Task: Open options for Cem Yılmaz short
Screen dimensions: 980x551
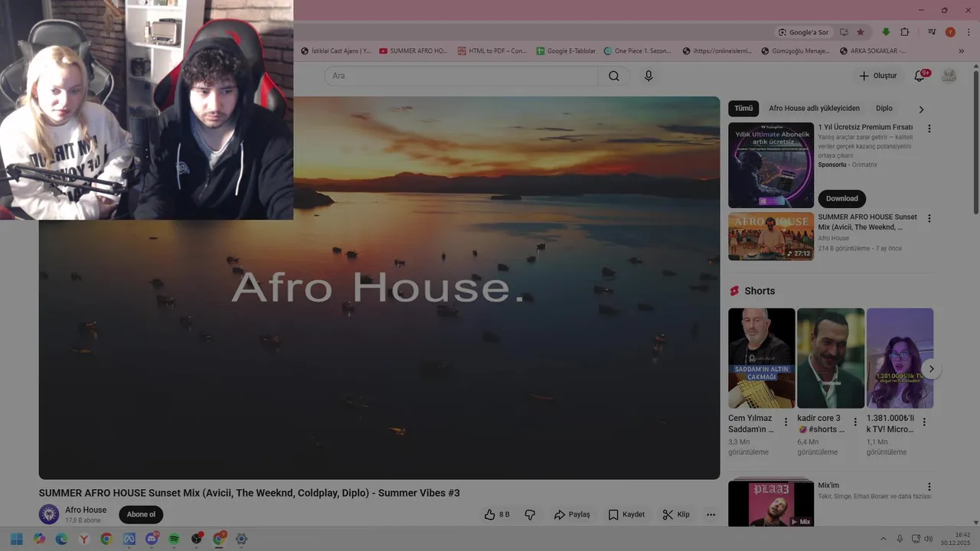Action: (786, 422)
